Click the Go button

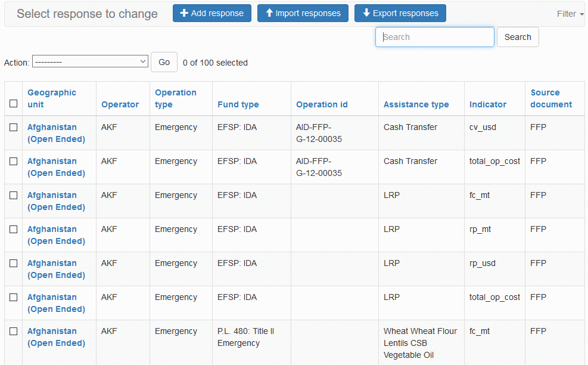click(x=164, y=62)
